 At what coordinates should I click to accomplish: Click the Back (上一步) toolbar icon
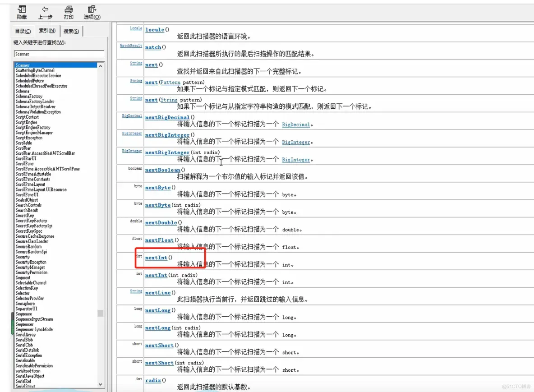[x=45, y=12]
